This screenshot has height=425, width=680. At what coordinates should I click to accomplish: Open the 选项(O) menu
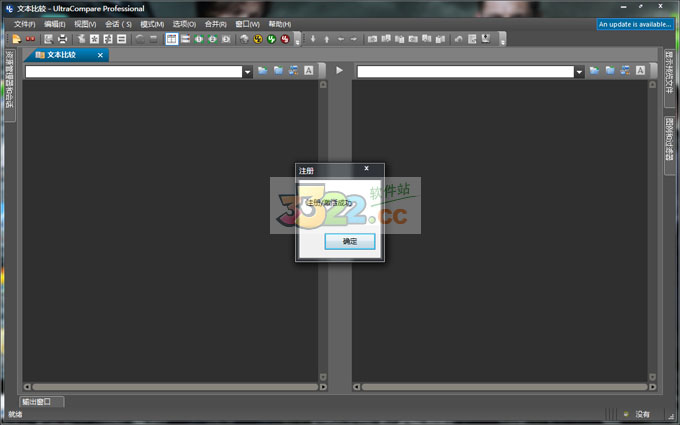(x=184, y=24)
